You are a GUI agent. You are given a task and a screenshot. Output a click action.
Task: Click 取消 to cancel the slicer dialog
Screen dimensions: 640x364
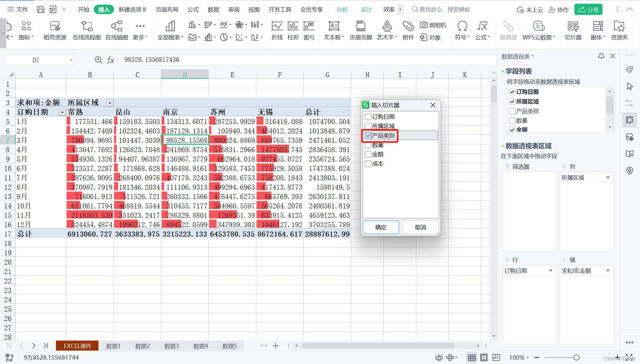tap(420, 227)
